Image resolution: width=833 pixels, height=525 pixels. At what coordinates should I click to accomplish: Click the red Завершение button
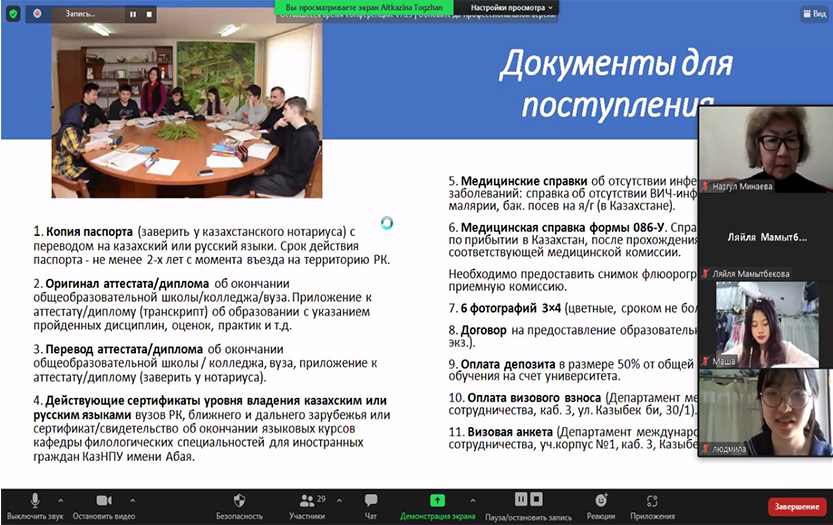pyautogui.click(x=796, y=506)
